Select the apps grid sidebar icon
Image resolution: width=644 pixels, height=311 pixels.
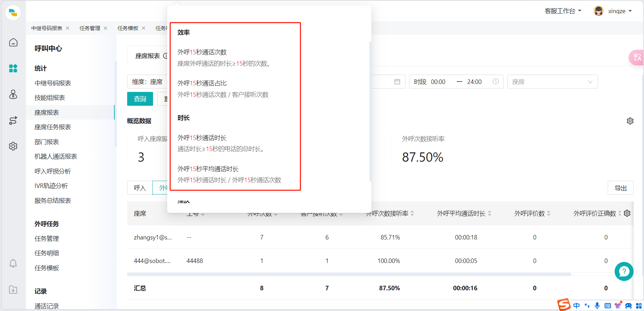tap(13, 68)
